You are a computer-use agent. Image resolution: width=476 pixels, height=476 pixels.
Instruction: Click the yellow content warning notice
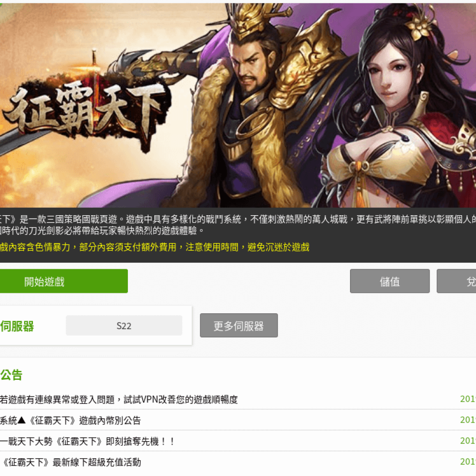(154, 247)
